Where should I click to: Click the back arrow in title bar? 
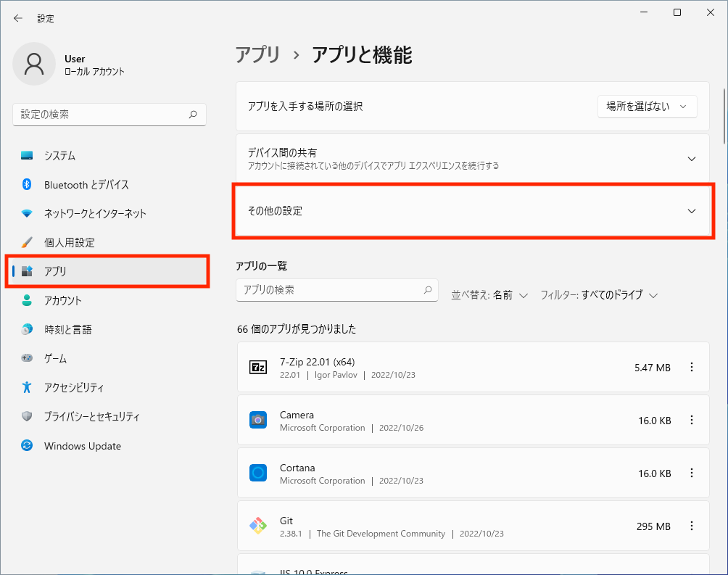[x=18, y=18]
